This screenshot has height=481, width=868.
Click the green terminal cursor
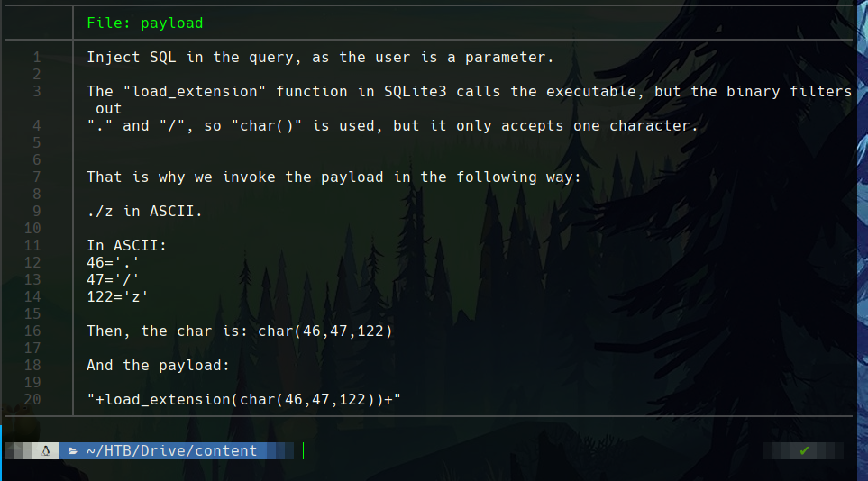coord(304,451)
